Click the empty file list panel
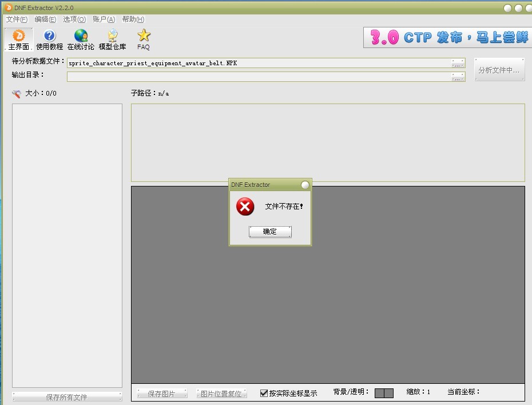 coord(67,245)
